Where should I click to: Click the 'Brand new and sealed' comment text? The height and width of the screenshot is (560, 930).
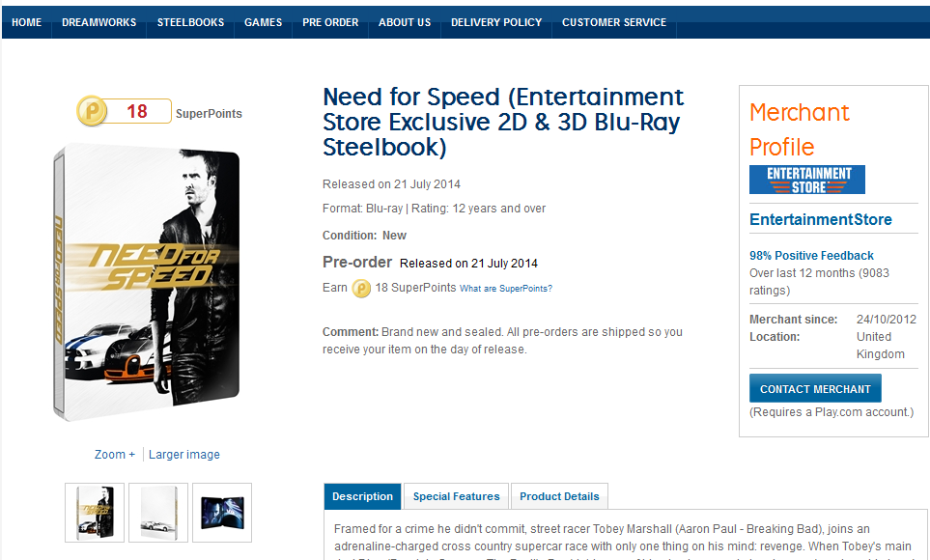[502, 341]
